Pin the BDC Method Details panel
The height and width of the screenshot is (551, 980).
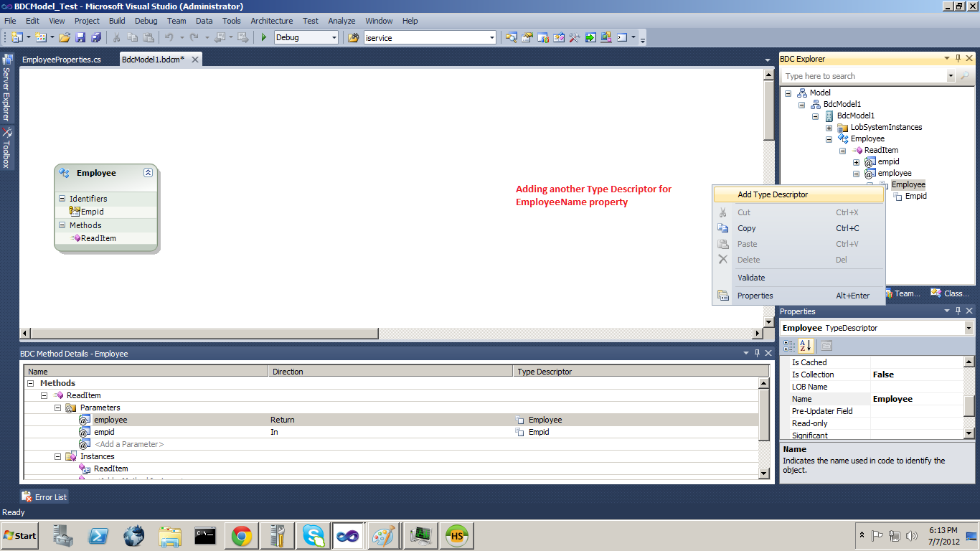(x=757, y=353)
